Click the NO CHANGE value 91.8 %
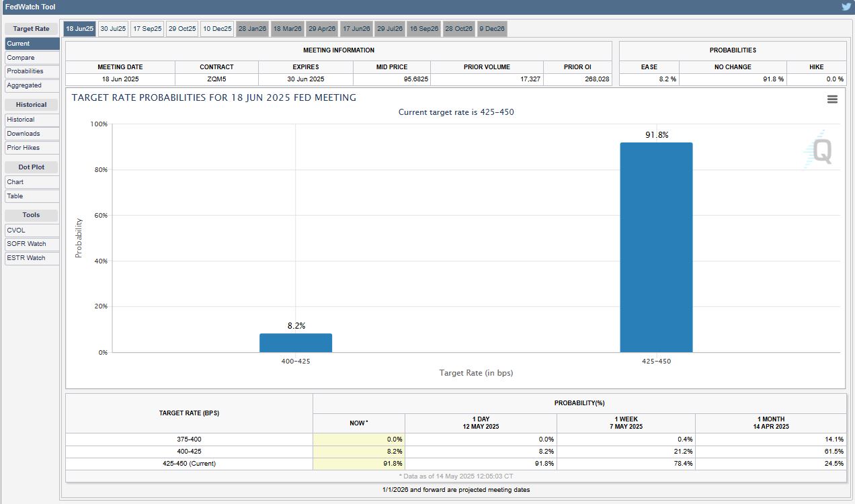 coord(772,79)
